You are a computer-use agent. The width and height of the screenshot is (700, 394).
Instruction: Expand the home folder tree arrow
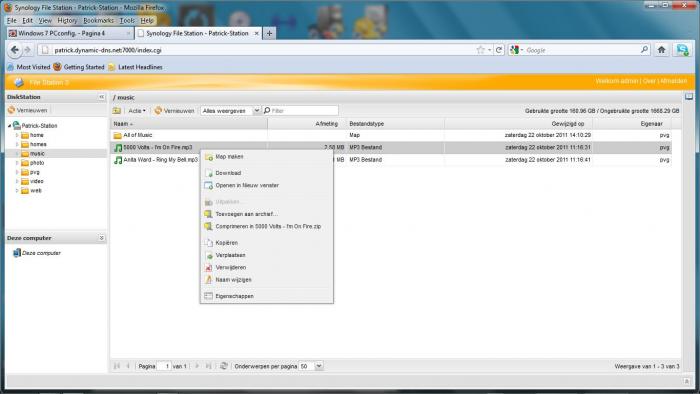(x=17, y=135)
